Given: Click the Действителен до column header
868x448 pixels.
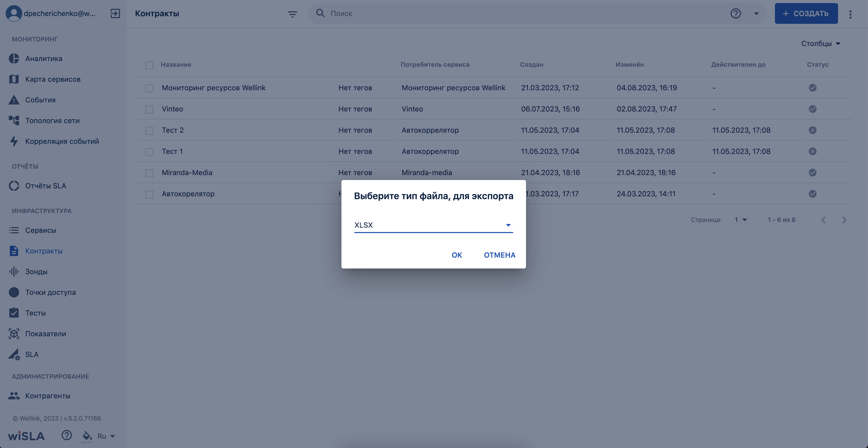Looking at the screenshot, I should pyautogui.click(x=738, y=64).
